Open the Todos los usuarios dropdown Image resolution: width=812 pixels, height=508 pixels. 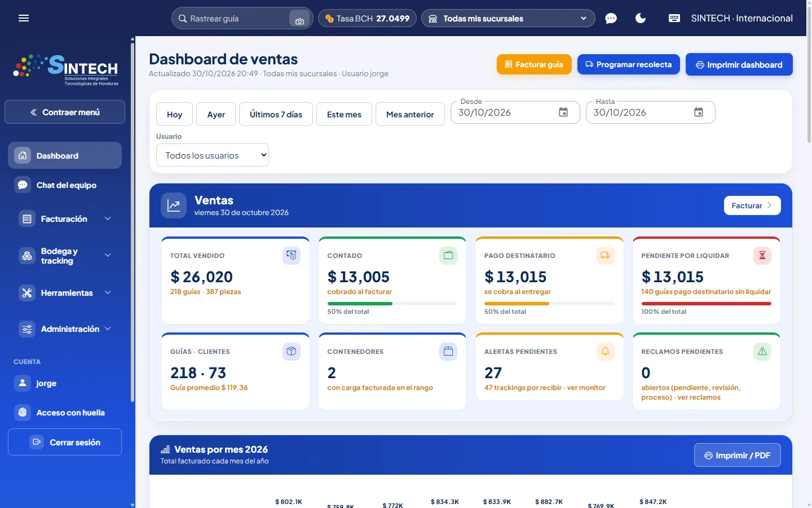coord(213,155)
